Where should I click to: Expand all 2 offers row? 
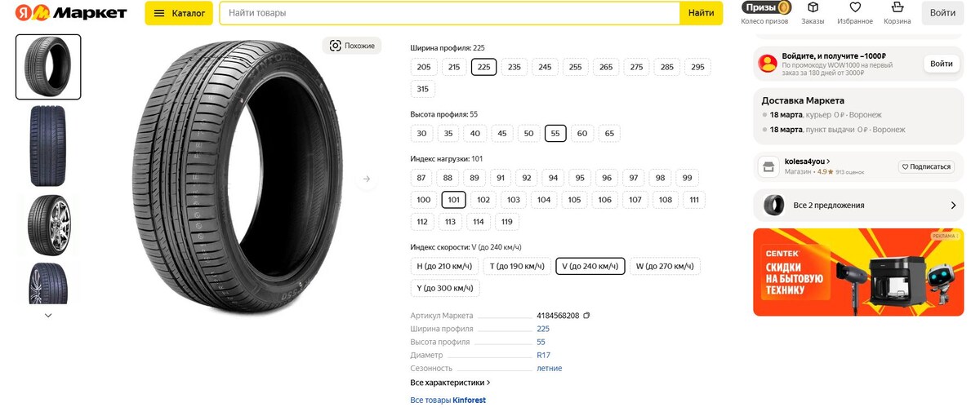(857, 206)
